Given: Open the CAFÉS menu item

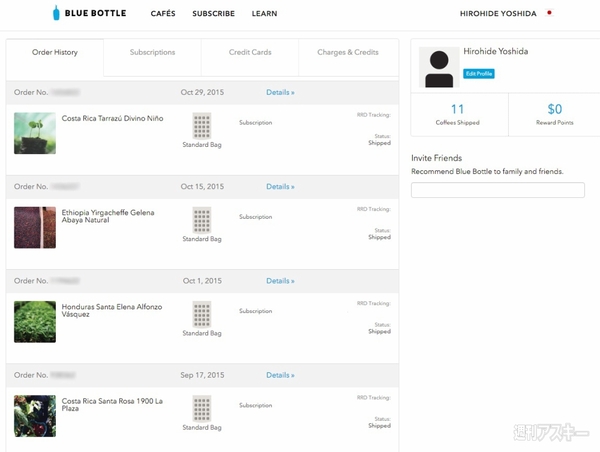Looking at the screenshot, I should coord(163,14).
